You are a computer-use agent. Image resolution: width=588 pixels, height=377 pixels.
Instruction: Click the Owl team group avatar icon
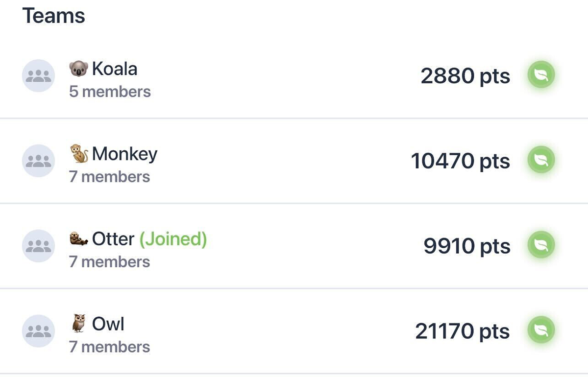[38, 331]
